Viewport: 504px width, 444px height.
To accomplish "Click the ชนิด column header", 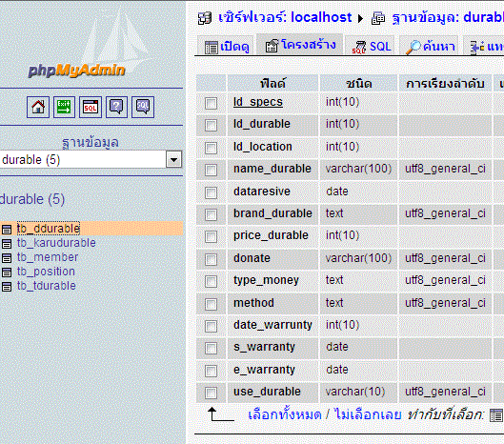I will [359, 84].
